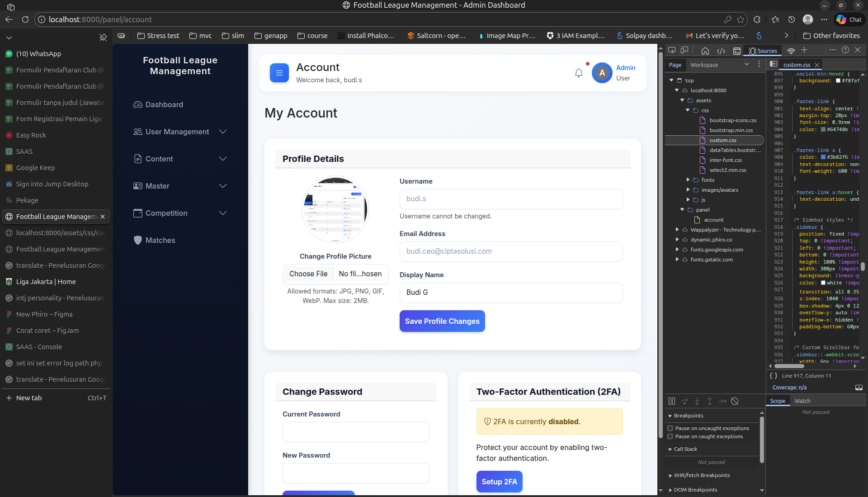
Task: Enable Pause on caught exceptions checkbox
Action: click(x=670, y=436)
